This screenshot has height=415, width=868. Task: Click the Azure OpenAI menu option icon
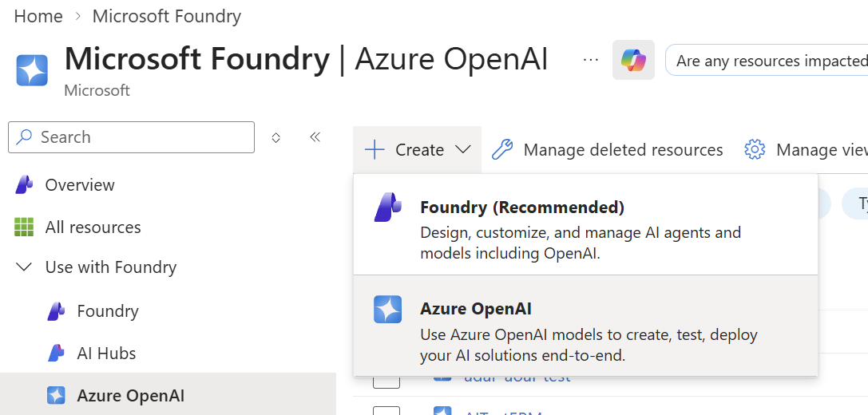coord(388,309)
